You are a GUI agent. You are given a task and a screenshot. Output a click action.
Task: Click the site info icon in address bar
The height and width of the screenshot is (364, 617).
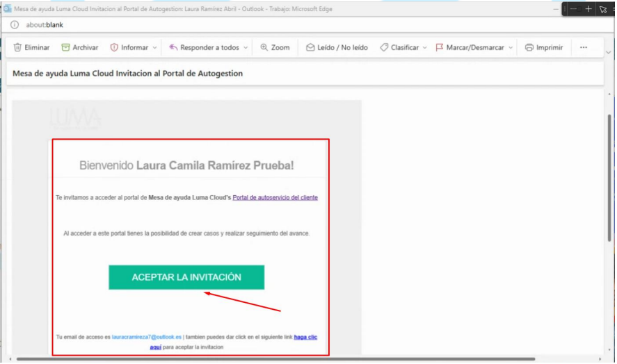pyautogui.click(x=14, y=25)
